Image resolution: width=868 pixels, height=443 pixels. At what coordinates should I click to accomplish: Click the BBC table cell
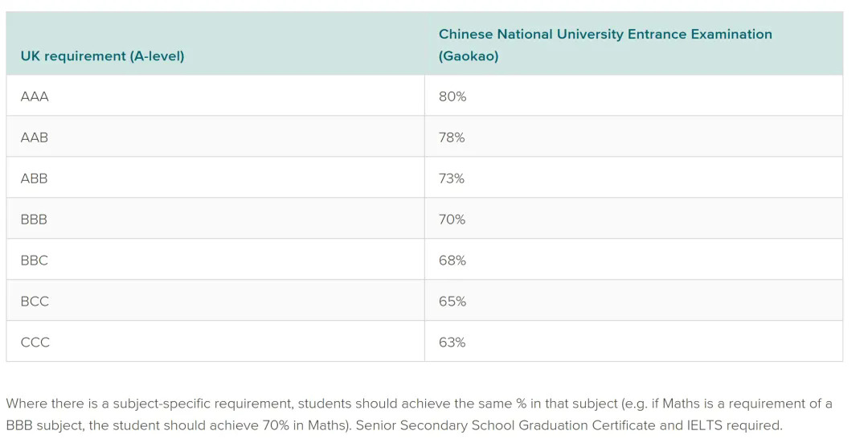click(x=35, y=260)
